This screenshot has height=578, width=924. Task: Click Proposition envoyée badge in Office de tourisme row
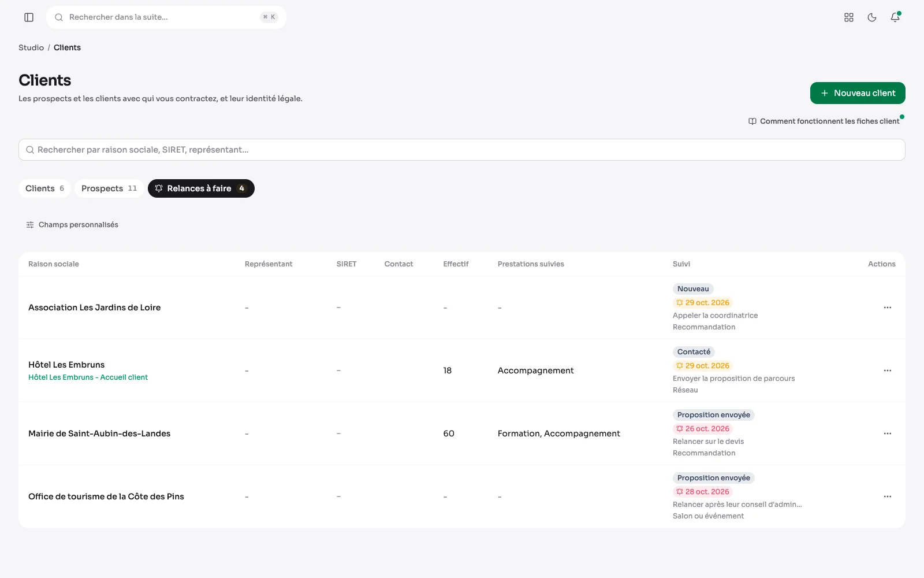point(714,478)
